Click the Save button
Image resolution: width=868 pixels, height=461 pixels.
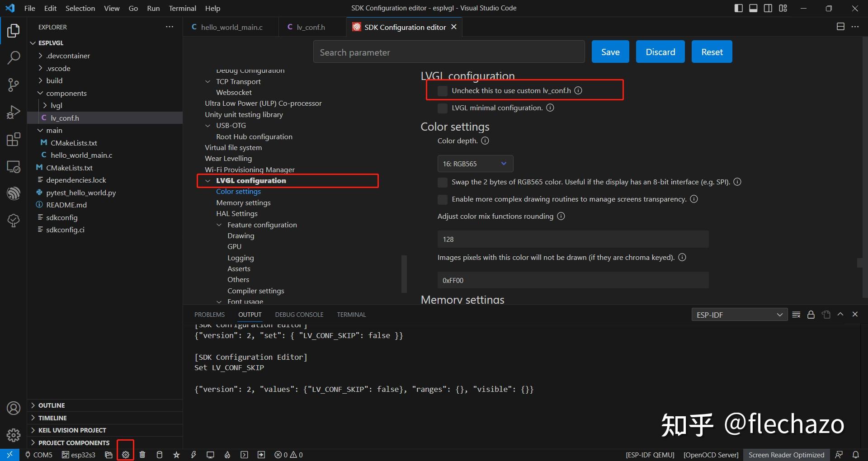click(610, 52)
